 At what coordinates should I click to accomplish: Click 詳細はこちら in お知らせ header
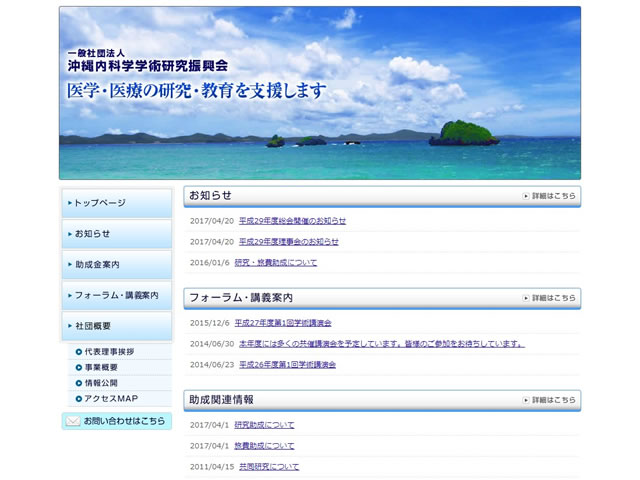click(x=553, y=196)
